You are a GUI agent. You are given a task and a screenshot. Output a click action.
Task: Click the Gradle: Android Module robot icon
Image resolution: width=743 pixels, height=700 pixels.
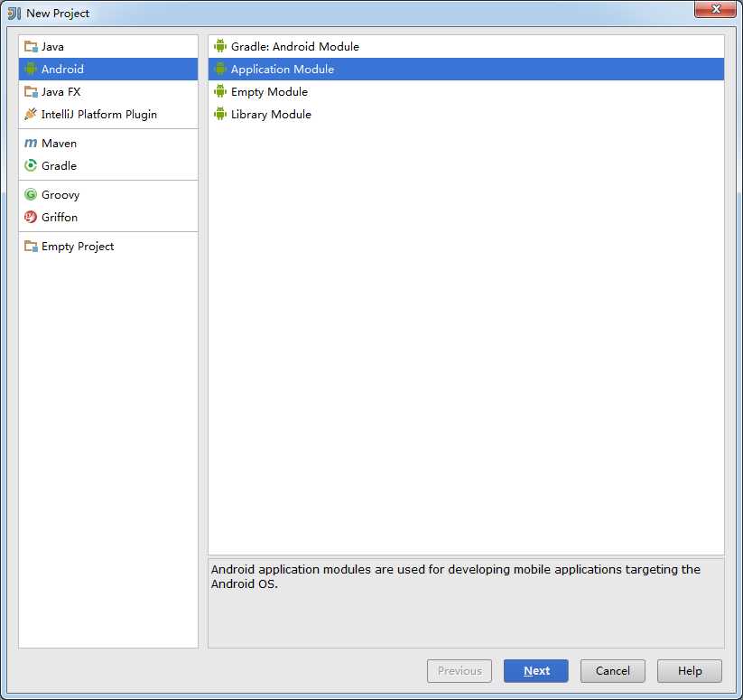pyautogui.click(x=220, y=46)
